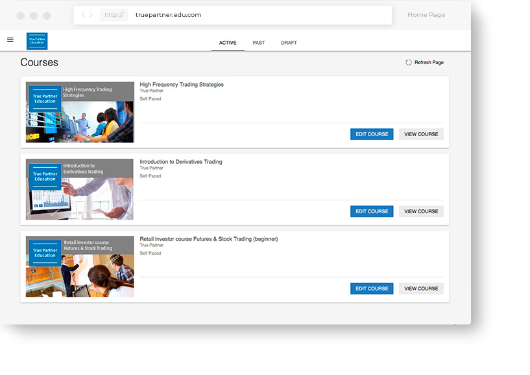
Task: Open Introduction to Derivatives Trading thumbnail
Action: [x=80, y=189]
